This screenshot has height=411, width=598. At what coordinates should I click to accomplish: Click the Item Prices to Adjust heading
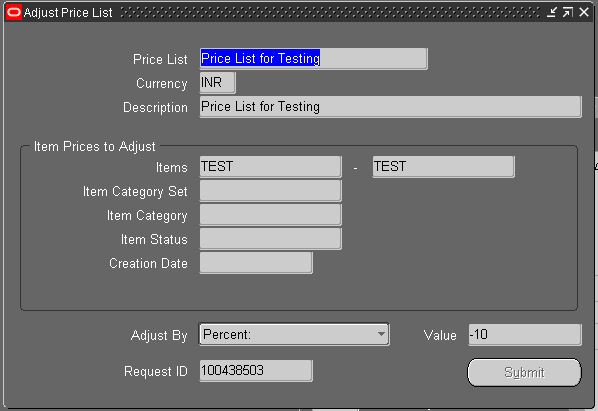tap(95, 146)
